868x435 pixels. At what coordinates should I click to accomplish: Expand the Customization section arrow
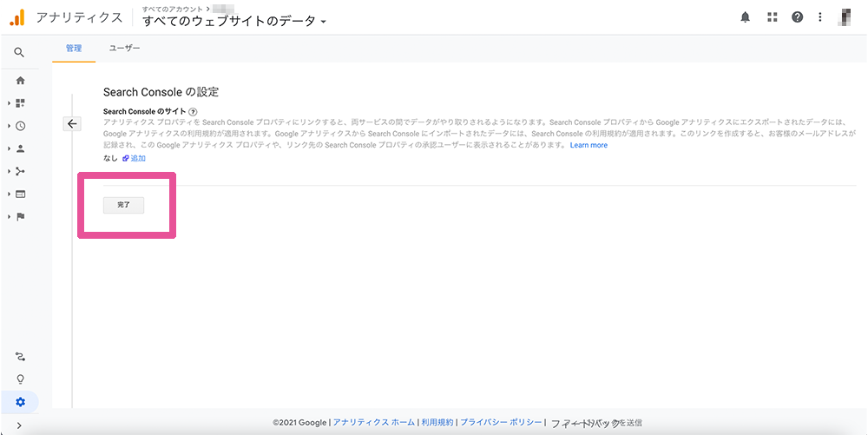pyautogui.click(x=10, y=103)
